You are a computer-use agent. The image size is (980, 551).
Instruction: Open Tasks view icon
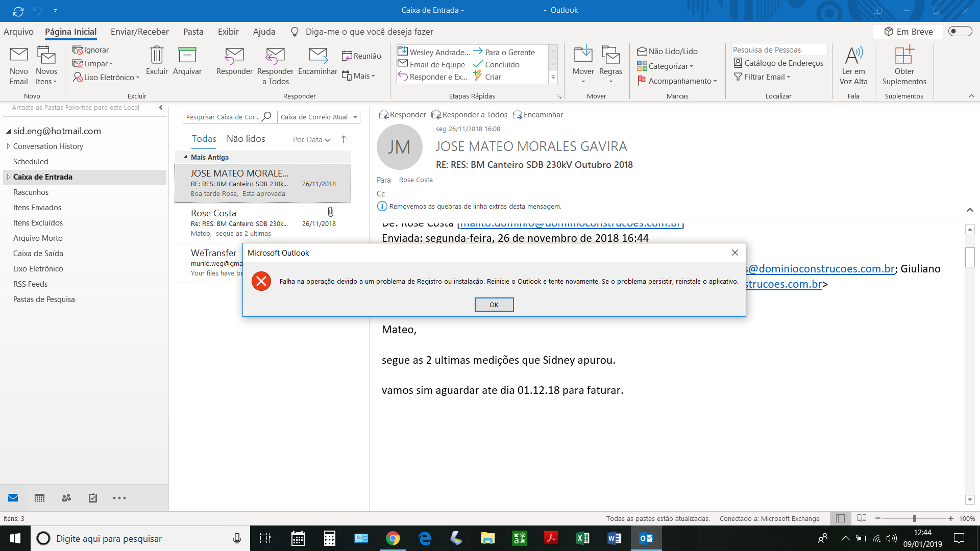point(93,498)
